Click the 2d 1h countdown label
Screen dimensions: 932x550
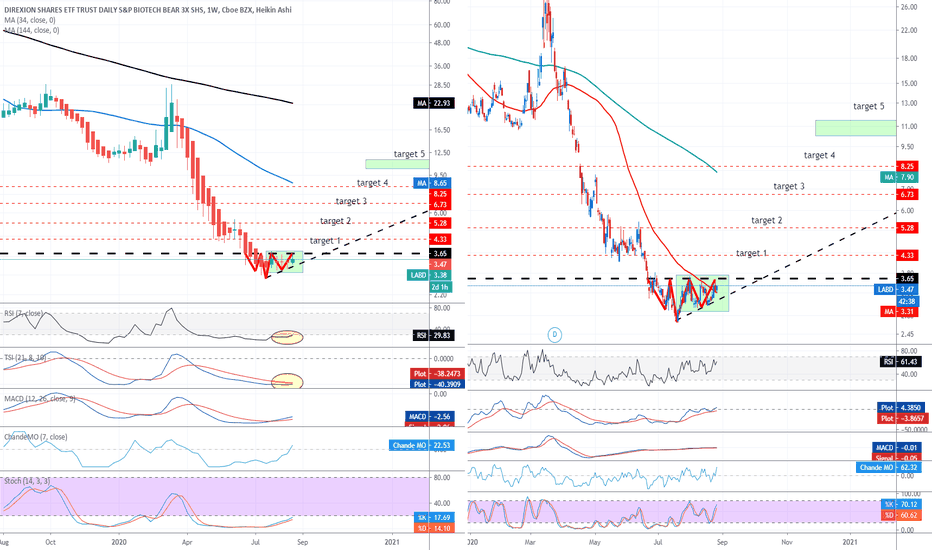click(x=440, y=287)
